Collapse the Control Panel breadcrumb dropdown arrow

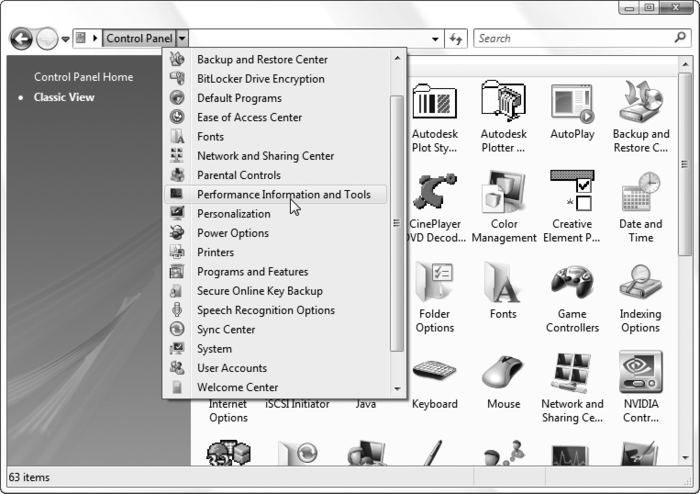pos(182,38)
